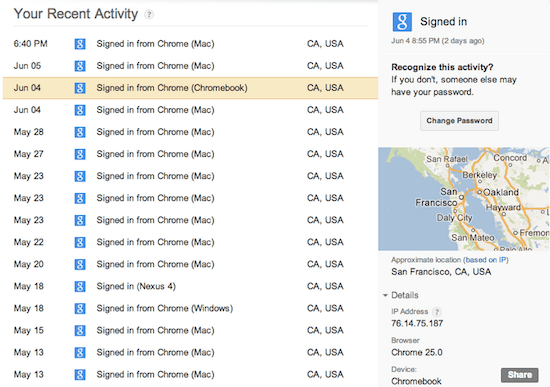Screen dimensions: 550x387
Task: Click the Google icon in the 6:40 PM row
Action: coord(80,44)
